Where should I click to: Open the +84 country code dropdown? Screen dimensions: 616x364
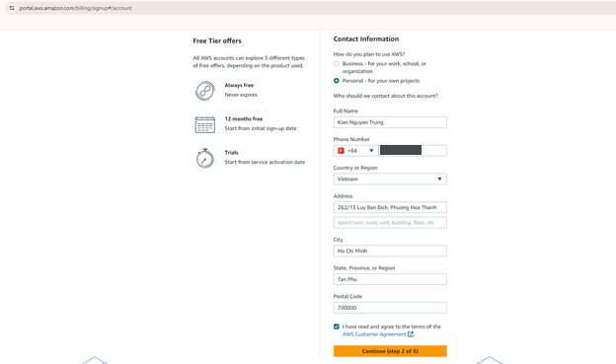pyautogui.click(x=356, y=150)
